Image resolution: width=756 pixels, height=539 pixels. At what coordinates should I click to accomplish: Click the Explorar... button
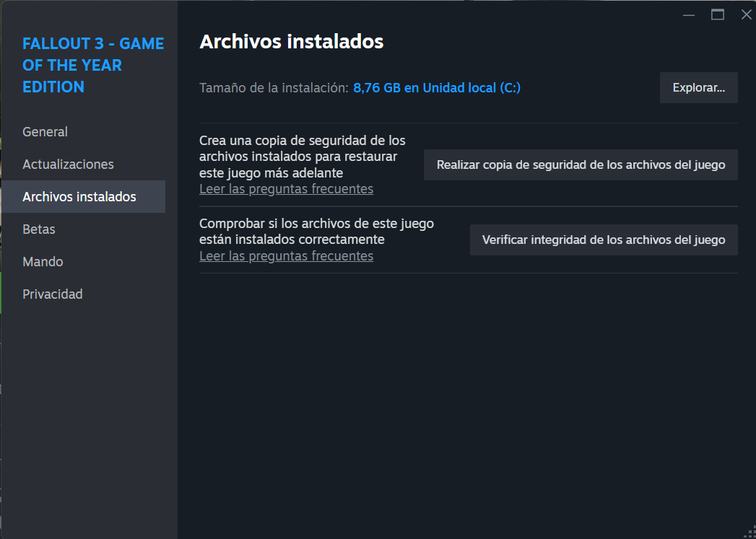point(699,87)
